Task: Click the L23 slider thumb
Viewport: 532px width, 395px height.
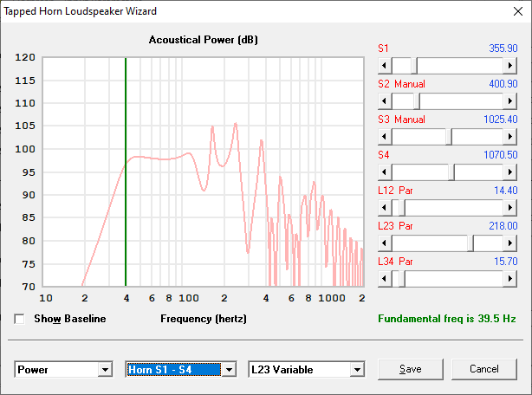Action: pyautogui.click(x=470, y=243)
